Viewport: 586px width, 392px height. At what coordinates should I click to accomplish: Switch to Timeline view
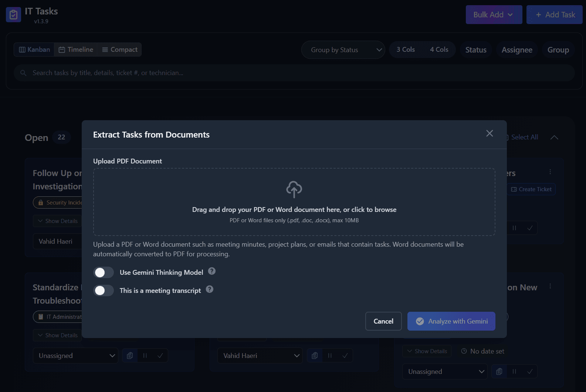pos(76,50)
